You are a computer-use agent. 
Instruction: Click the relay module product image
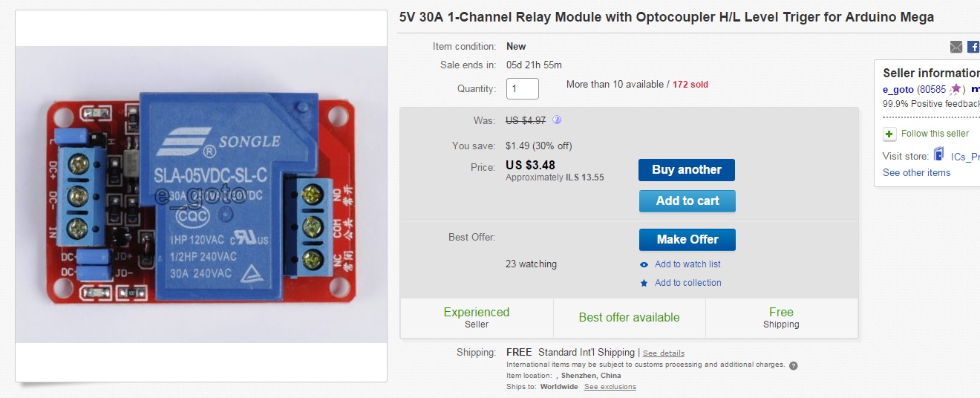[x=201, y=195]
